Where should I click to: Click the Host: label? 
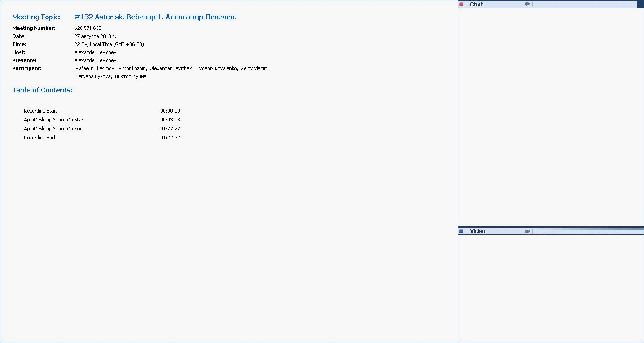[x=19, y=52]
